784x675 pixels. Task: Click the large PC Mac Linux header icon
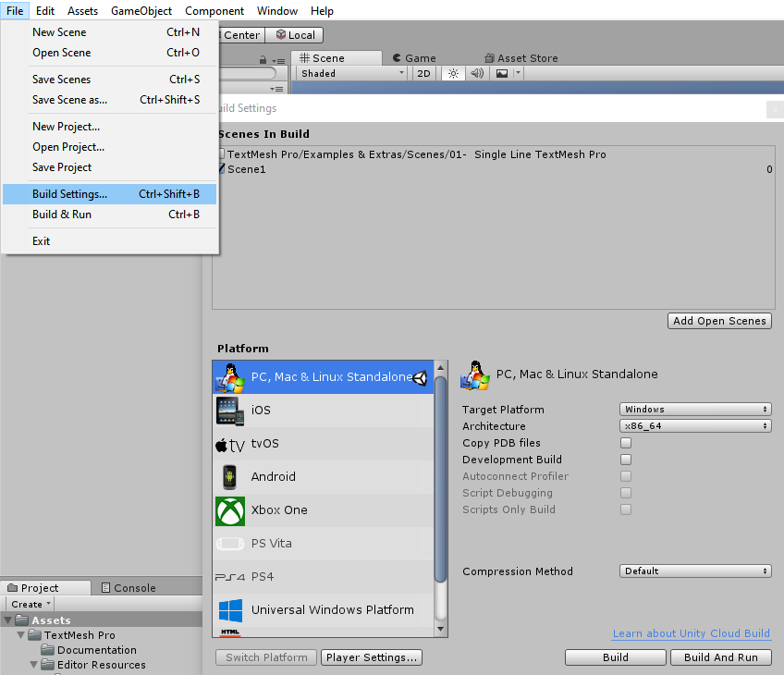(474, 375)
